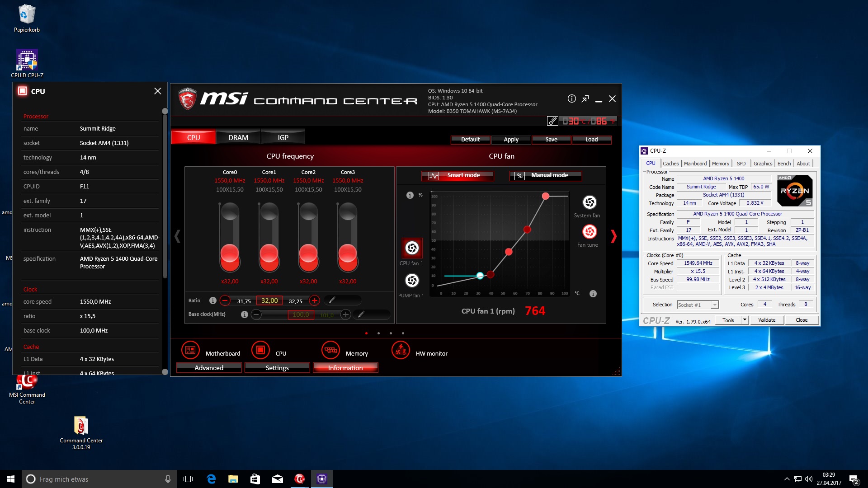The image size is (868, 488).
Task: Click the Memory information icon
Action: coord(330,350)
